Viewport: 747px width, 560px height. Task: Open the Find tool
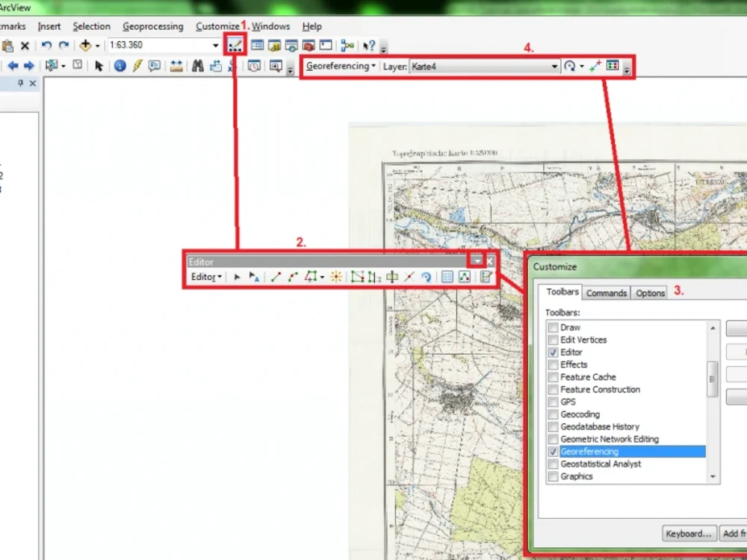coord(199,65)
